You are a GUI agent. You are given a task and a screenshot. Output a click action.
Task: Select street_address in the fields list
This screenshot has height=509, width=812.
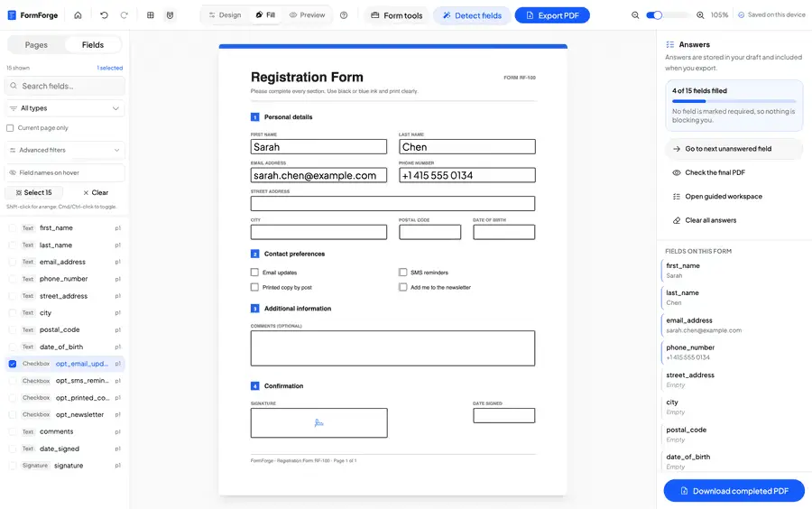65,296
